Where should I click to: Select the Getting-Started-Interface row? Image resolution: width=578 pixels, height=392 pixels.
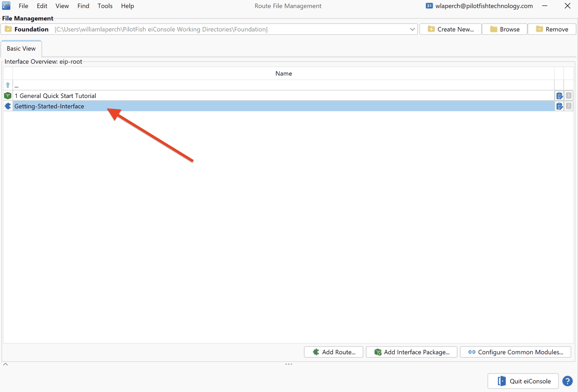tap(284, 106)
